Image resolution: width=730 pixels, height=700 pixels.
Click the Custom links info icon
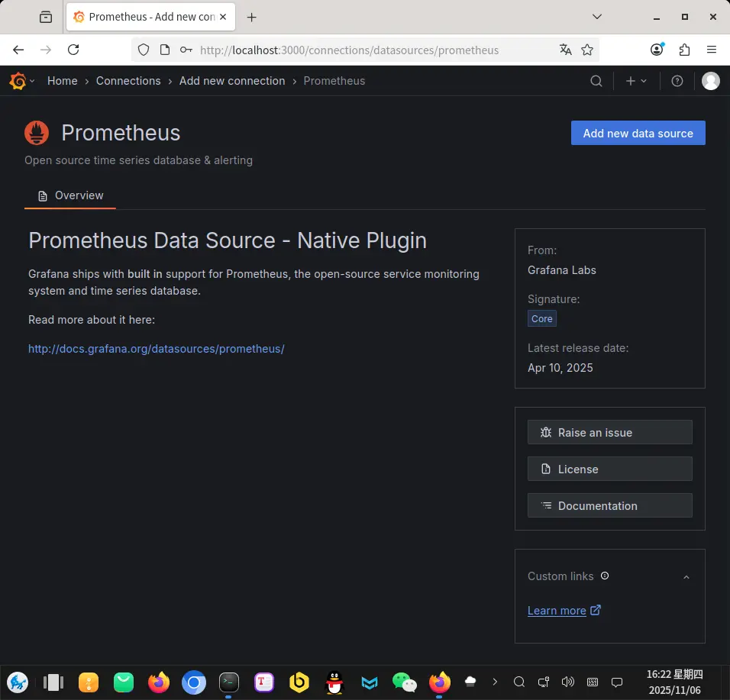coord(605,576)
